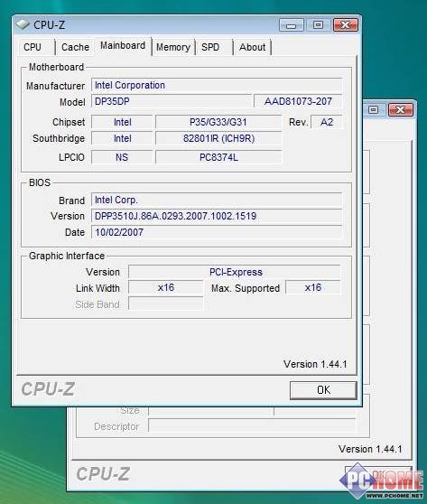The image size is (427, 504).
Task: Minimize the front CPU-Z window
Action: 291,25
